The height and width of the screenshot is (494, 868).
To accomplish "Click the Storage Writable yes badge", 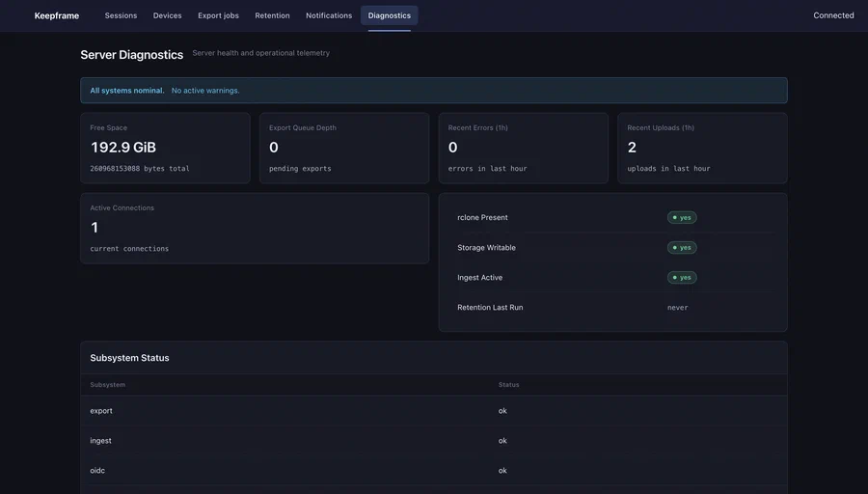I will pyautogui.click(x=682, y=248).
